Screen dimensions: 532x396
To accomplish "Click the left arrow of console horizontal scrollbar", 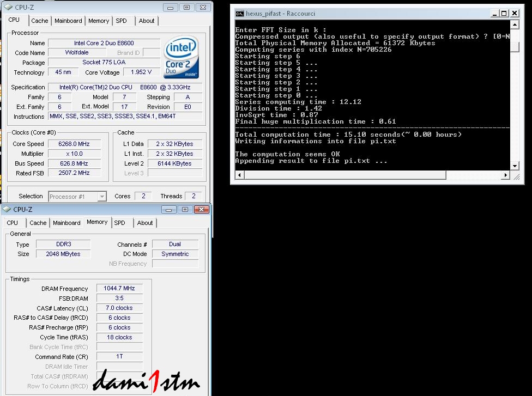I will [x=240, y=175].
